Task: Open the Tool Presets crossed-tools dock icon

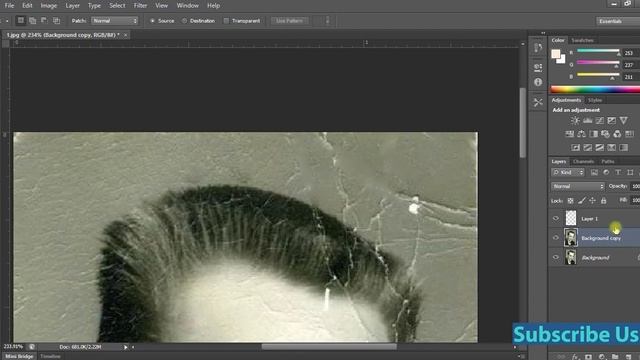Action: tap(538, 102)
